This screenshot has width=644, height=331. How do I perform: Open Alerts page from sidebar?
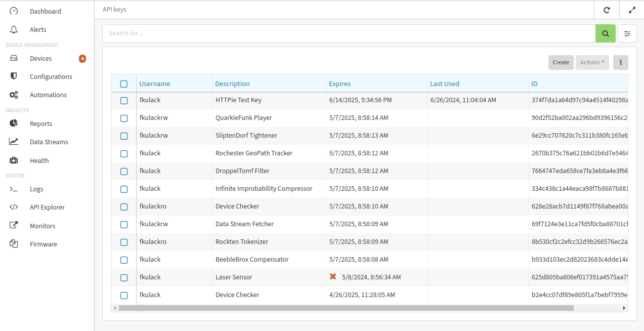tap(38, 29)
